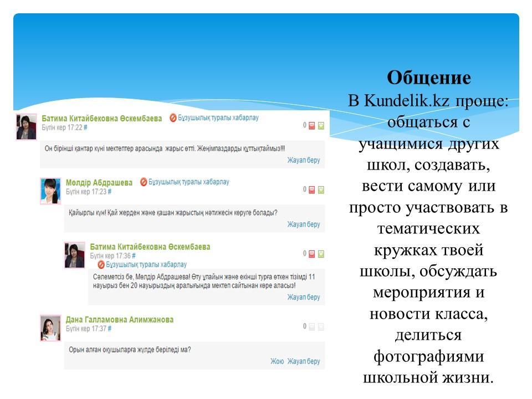
Task: Downvote Батима's 17:36 reply with red icon
Action: tap(311, 254)
